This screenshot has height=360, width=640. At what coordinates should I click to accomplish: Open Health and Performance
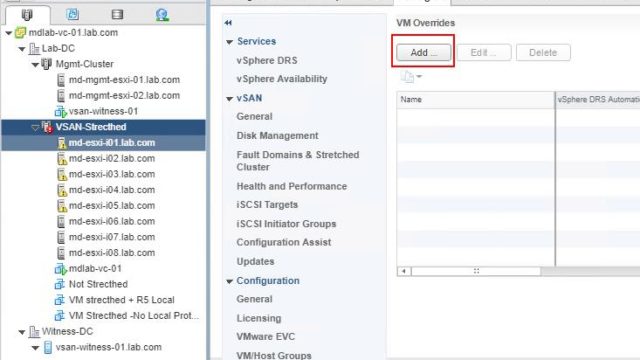[x=291, y=186]
